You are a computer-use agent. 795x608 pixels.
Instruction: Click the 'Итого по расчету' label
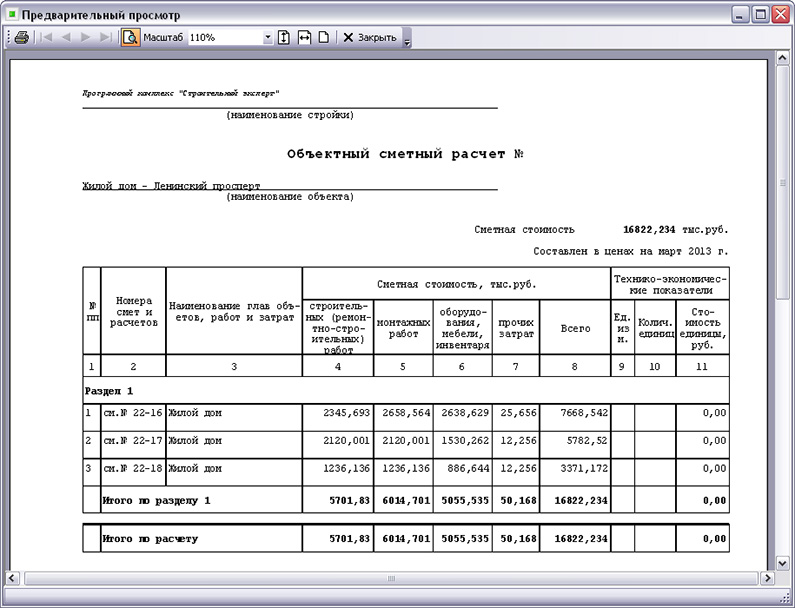click(x=150, y=539)
